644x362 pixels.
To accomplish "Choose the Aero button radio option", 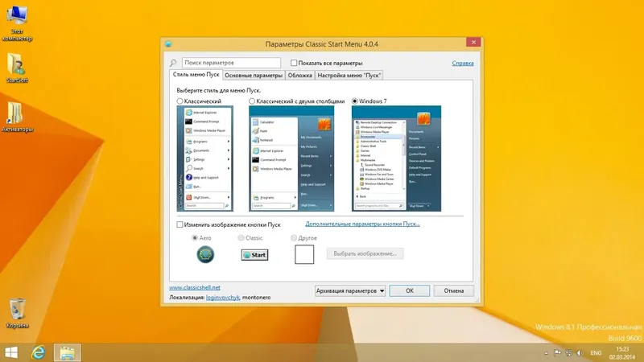I will coord(195,237).
